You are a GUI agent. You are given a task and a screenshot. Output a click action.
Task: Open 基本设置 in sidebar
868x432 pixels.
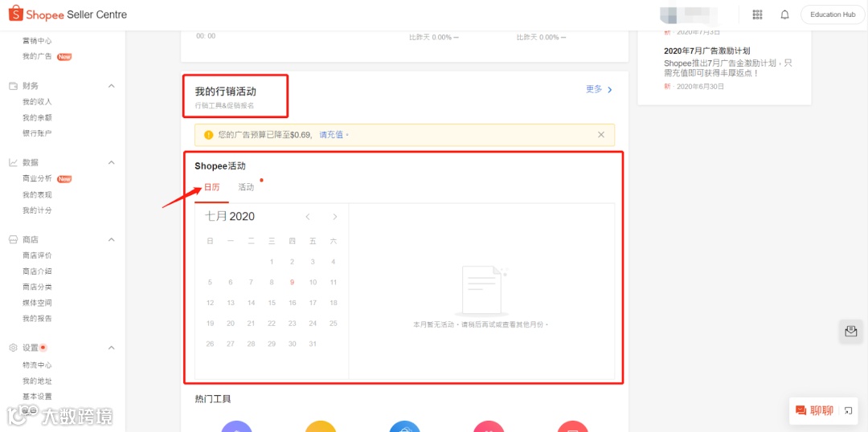37,397
